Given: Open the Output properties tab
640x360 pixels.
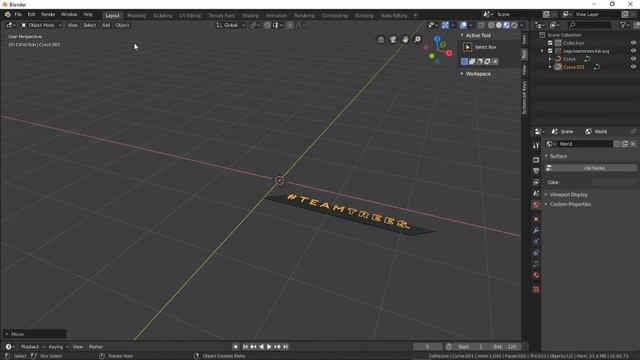Looking at the screenshot, I should pyautogui.click(x=536, y=171).
